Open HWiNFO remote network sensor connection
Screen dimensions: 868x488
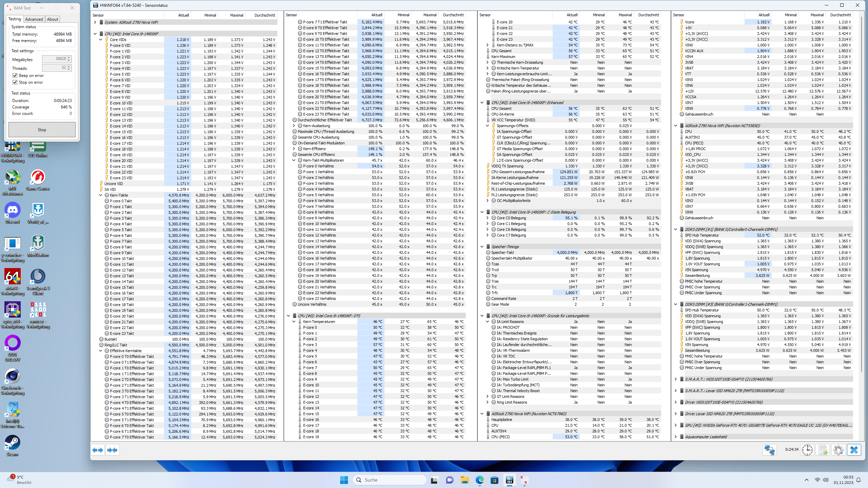tap(769, 450)
